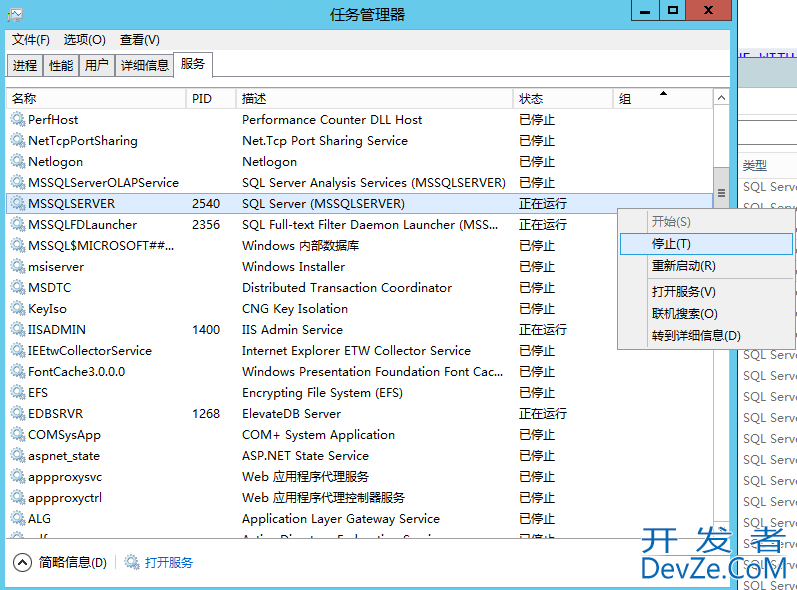Click the gear icon beside EDBSRVR

[18, 414]
